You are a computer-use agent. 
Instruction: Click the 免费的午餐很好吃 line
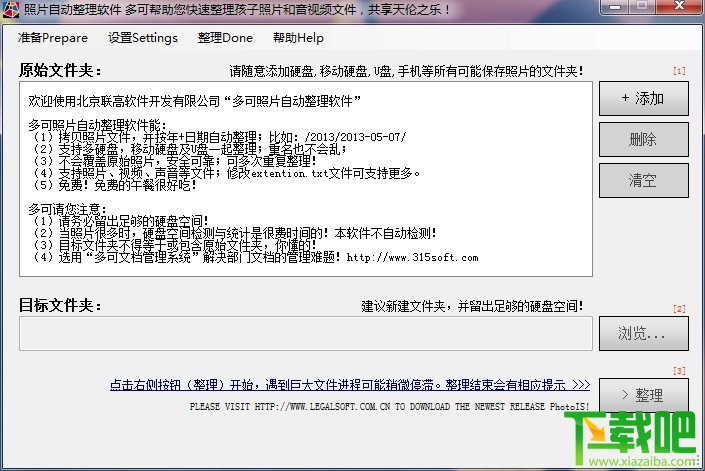pos(115,185)
